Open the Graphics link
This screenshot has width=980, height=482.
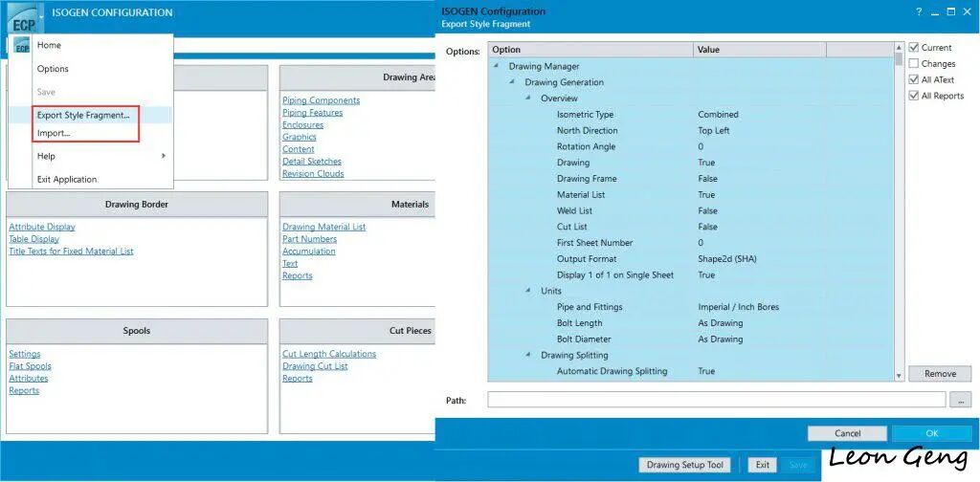coord(300,137)
